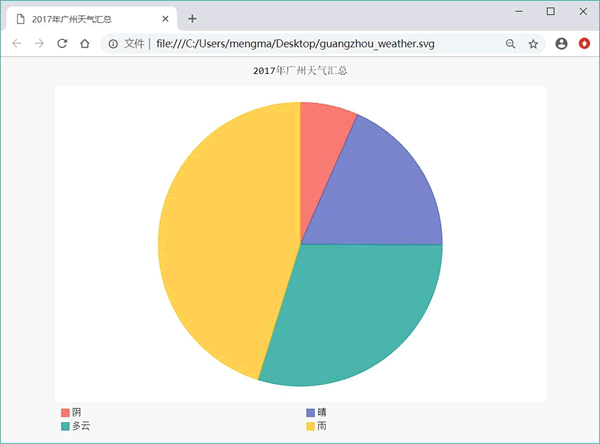600x444 pixels.
Task: Maximize the browser window
Action: 551,11
